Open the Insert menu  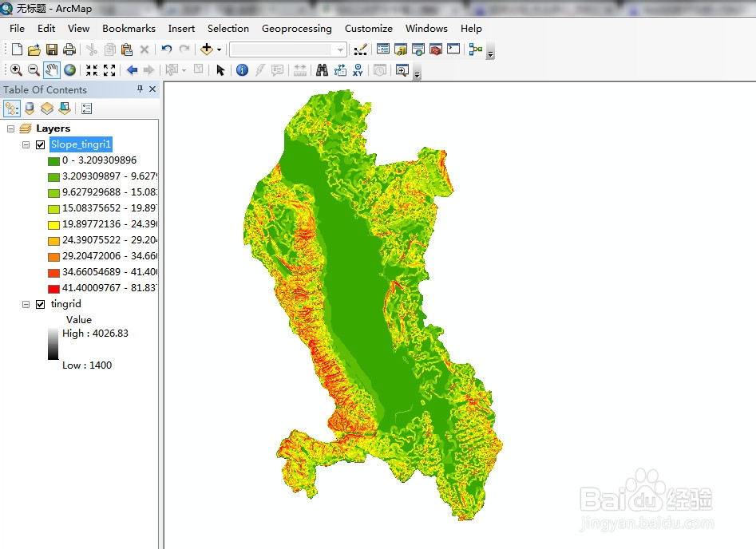pos(181,29)
